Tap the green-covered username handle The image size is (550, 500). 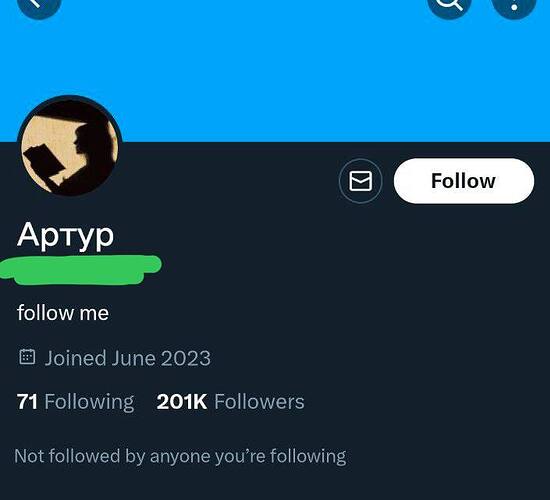coord(80,269)
